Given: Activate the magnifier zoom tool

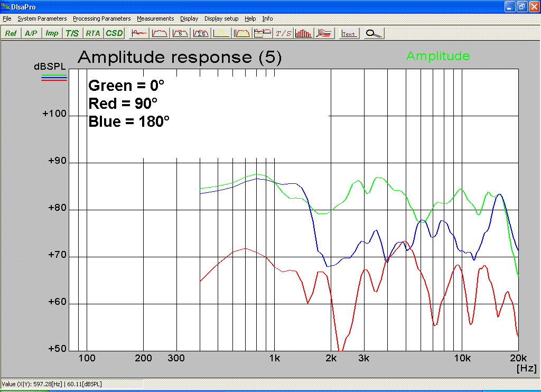Looking at the screenshot, I should coord(374,33).
